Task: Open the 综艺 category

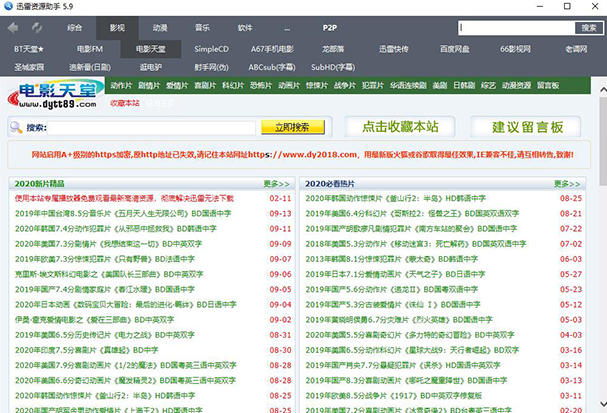Action: coord(488,86)
